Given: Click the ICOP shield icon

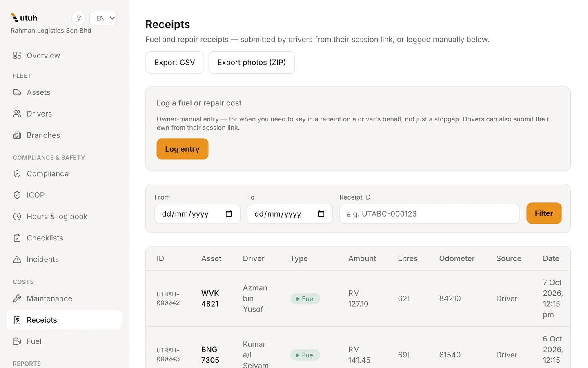Looking at the screenshot, I should 17,195.
